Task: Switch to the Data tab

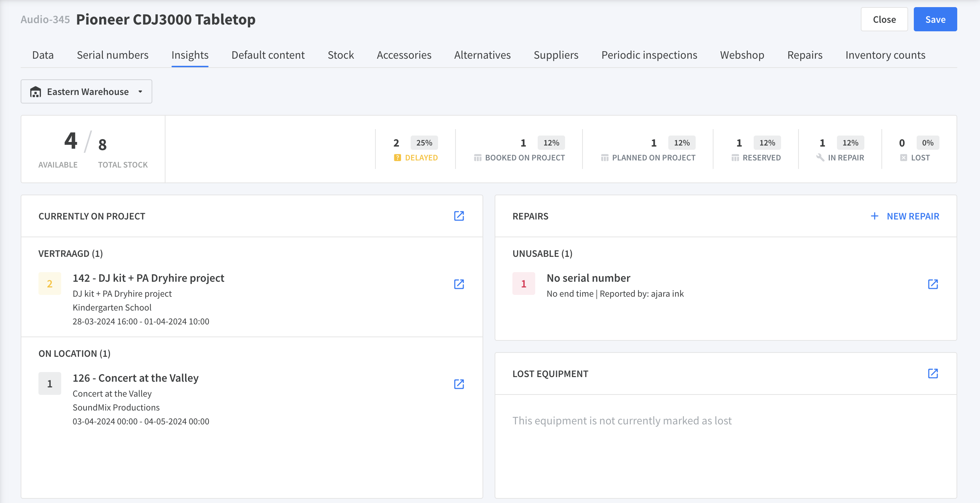Action: pyautogui.click(x=43, y=55)
